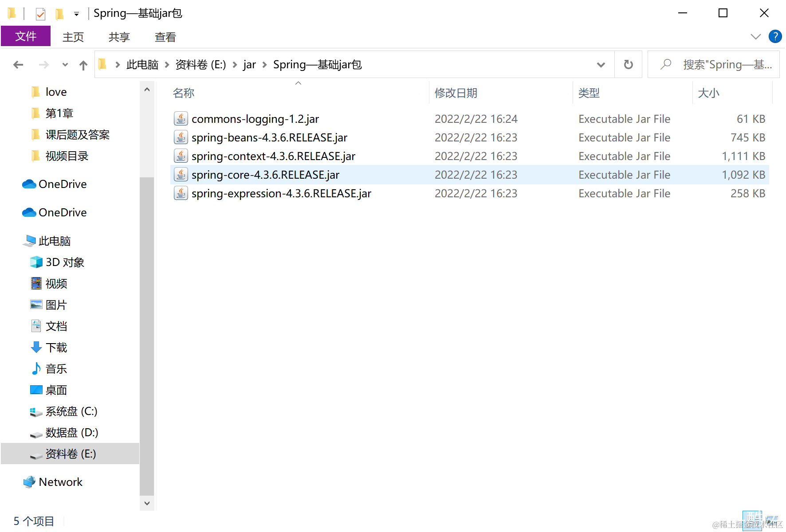The image size is (786, 532).
Task: Select the second OneDrive entry in sidebar
Action: (63, 213)
